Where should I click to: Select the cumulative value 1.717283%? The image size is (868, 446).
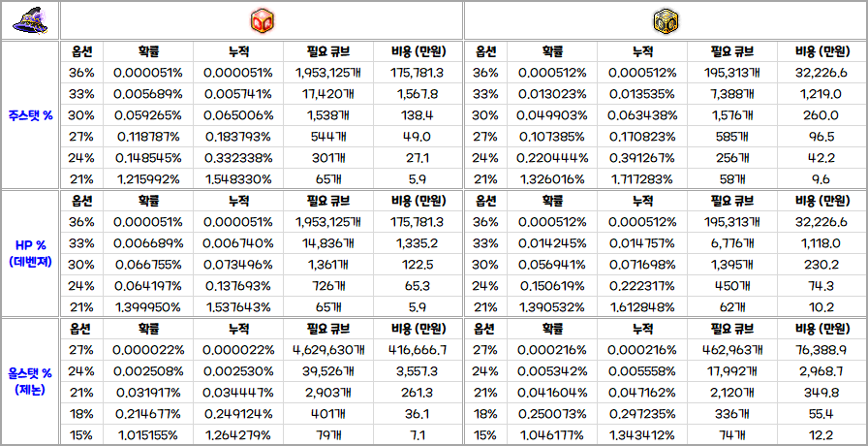click(x=642, y=179)
